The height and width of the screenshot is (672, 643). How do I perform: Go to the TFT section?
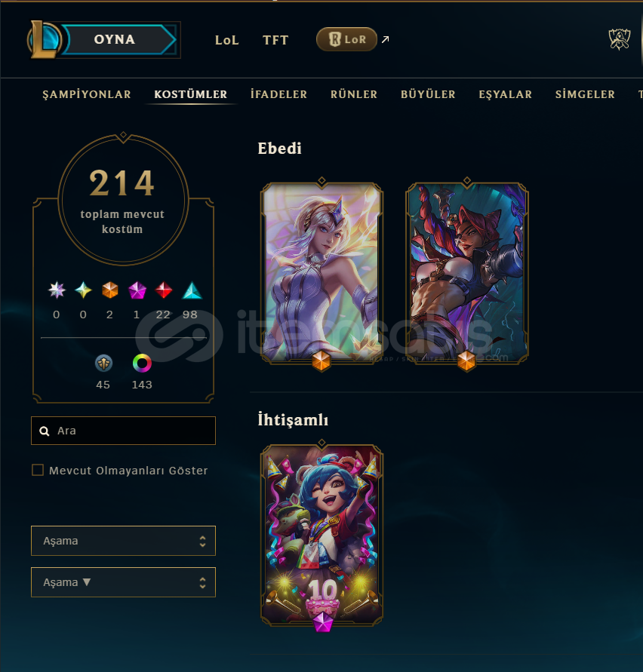(x=275, y=40)
